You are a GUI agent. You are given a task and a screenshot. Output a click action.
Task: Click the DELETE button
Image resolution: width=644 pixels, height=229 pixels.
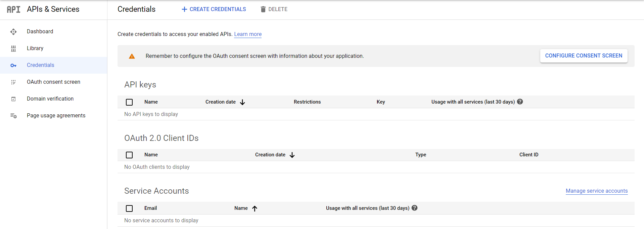[274, 9]
